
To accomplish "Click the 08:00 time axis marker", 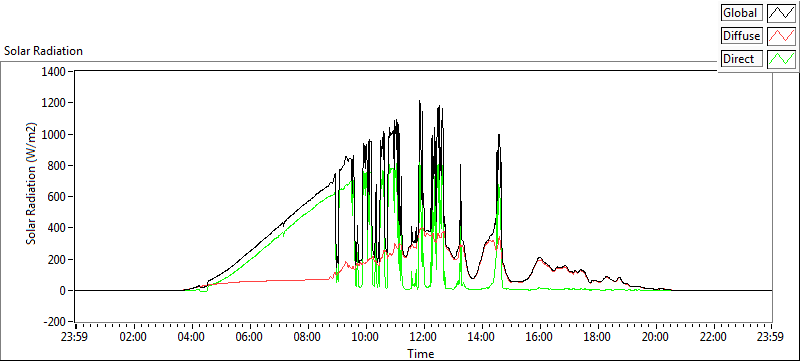I will [308, 337].
